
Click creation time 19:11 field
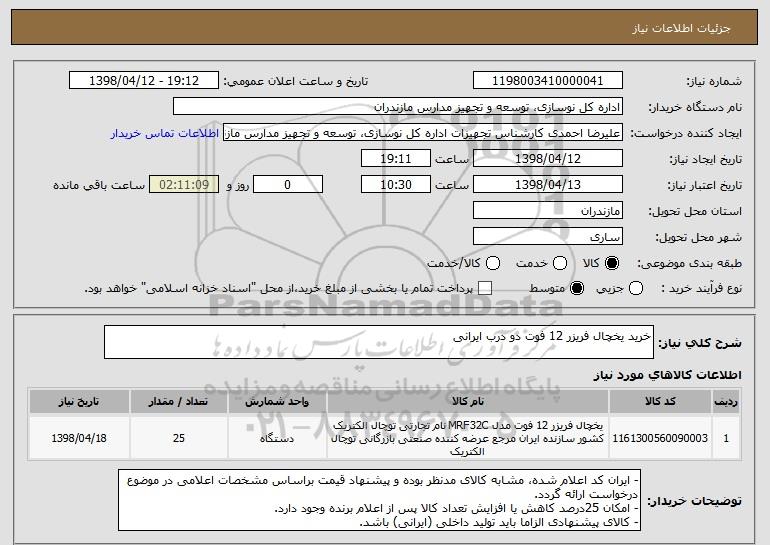point(396,159)
